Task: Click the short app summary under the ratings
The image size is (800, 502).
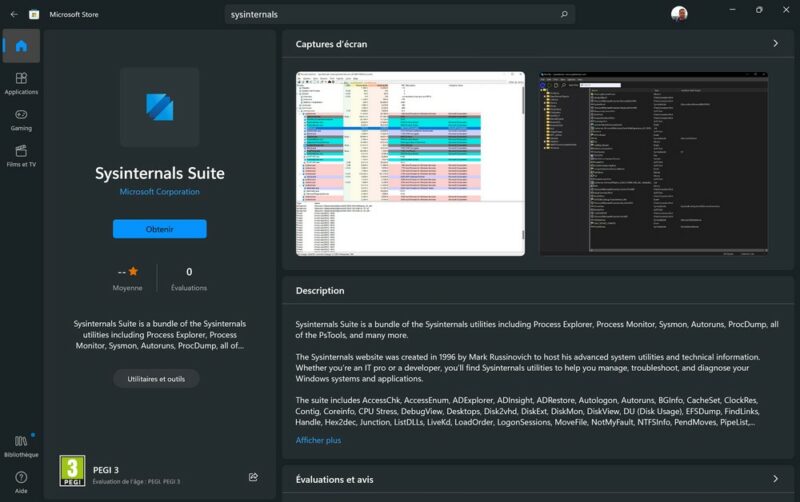Action: (160, 335)
